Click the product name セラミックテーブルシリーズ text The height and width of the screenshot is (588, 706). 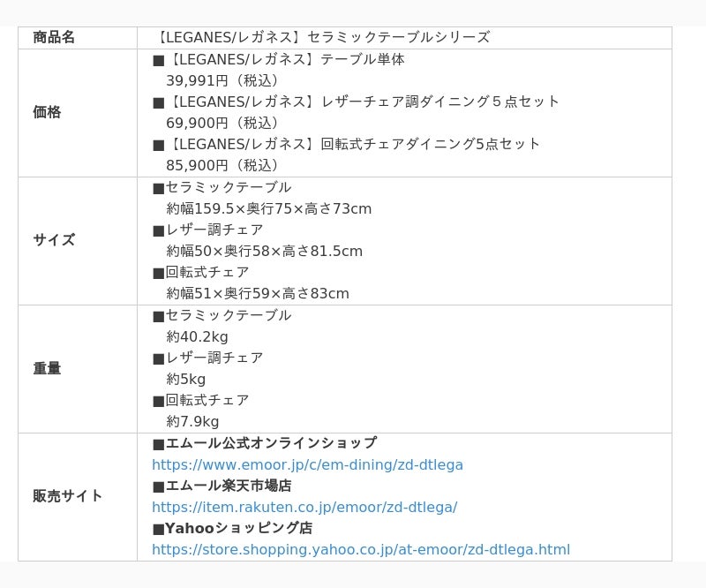(x=399, y=37)
